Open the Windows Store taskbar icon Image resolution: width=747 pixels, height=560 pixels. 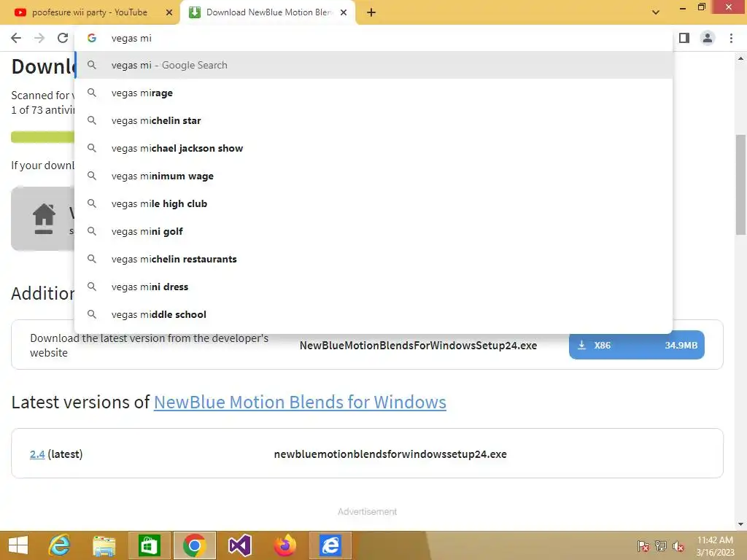tap(149, 545)
